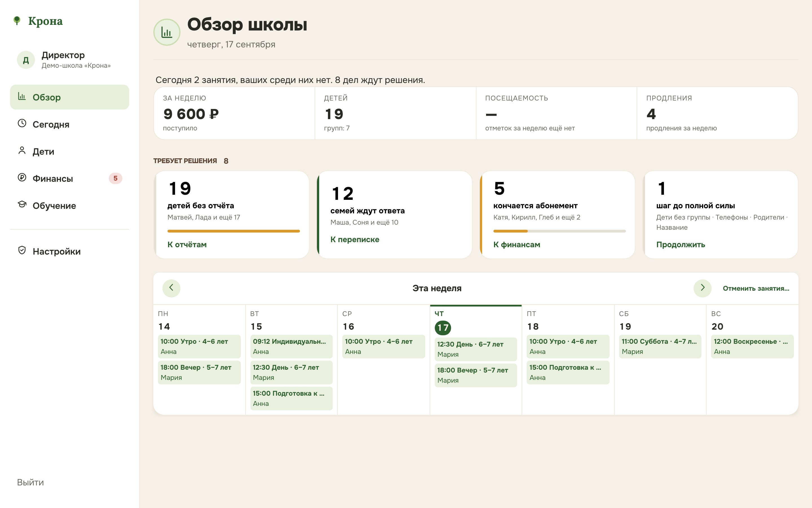
Task: Open the Финансы section
Action: pyautogui.click(x=69, y=178)
